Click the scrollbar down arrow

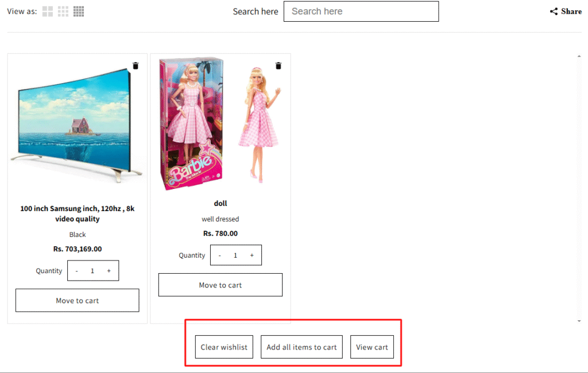(x=579, y=321)
